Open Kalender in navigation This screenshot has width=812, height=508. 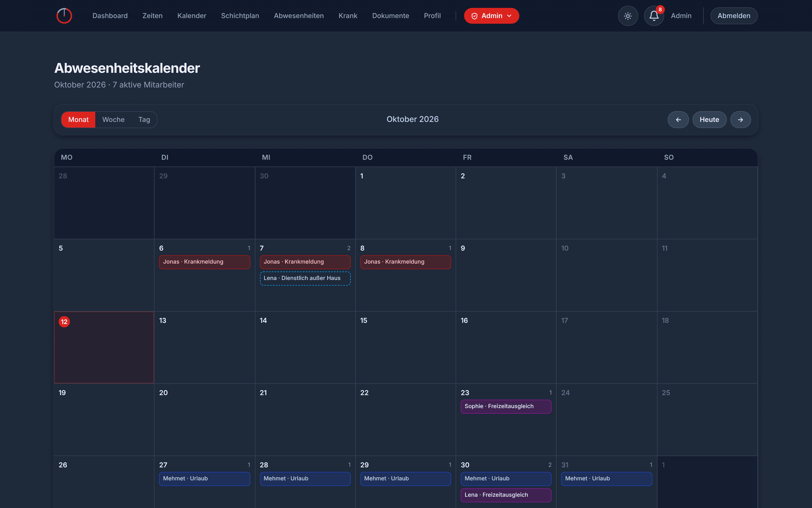coord(192,16)
